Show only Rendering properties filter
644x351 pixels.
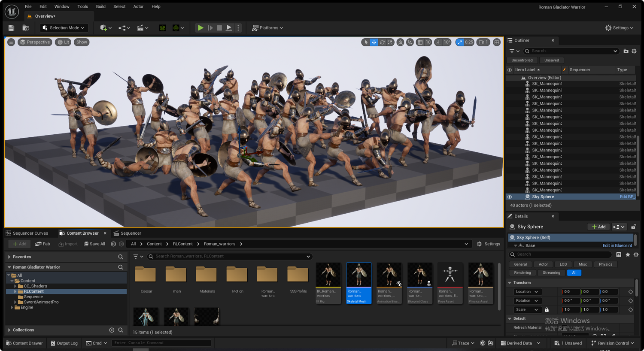(x=522, y=273)
